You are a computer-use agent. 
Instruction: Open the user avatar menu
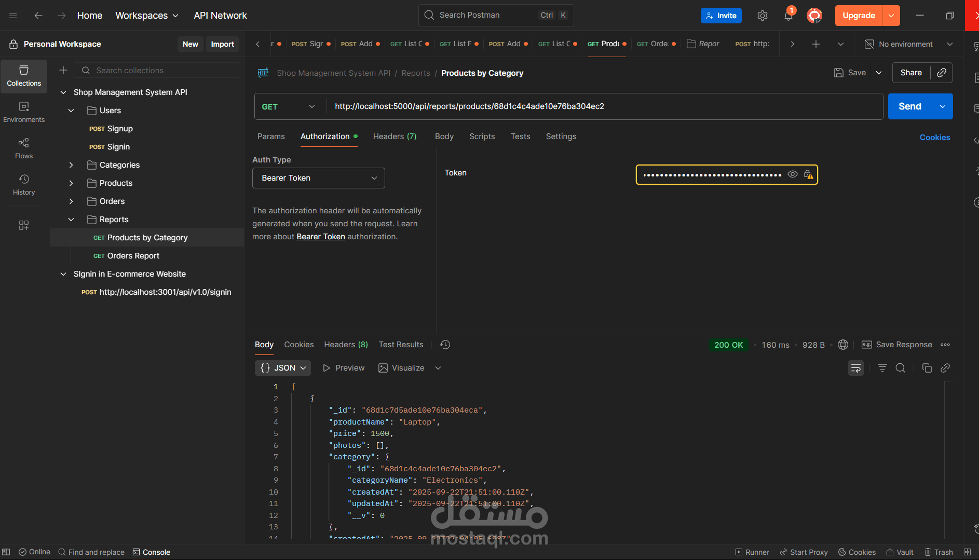click(814, 16)
